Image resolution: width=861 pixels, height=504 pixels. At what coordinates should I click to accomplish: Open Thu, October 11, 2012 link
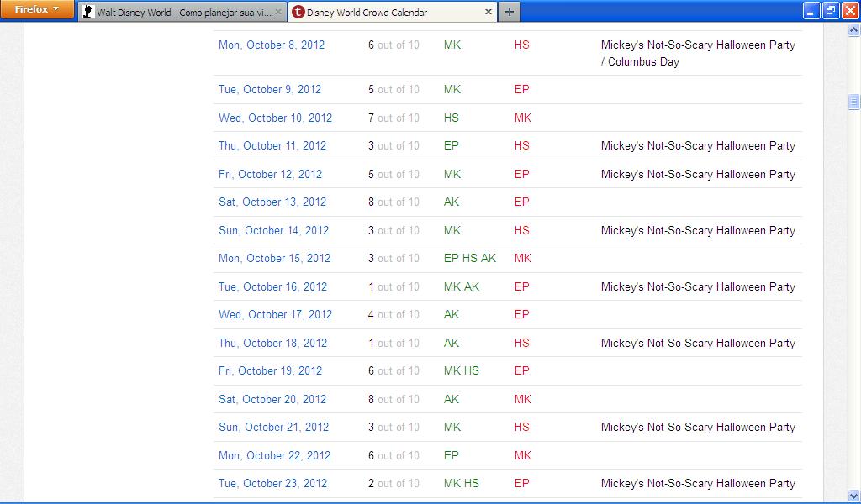(x=272, y=145)
